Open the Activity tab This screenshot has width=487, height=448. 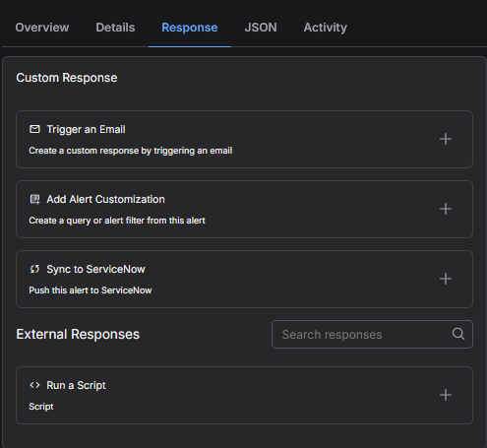pos(326,28)
